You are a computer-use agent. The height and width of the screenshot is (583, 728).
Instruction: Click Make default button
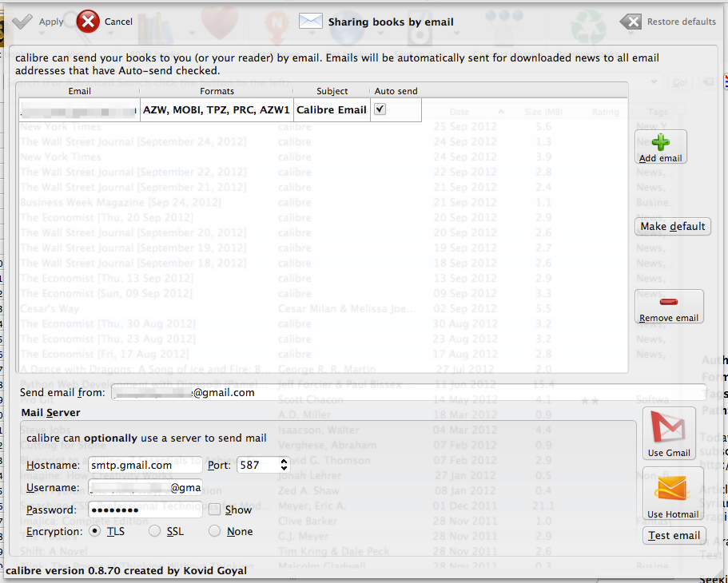[672, 227]
